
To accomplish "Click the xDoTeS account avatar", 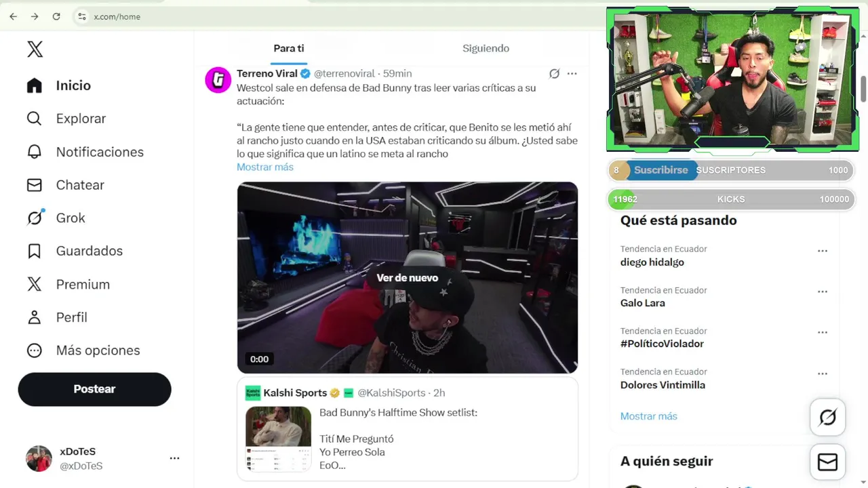I will tap(39, 459).
